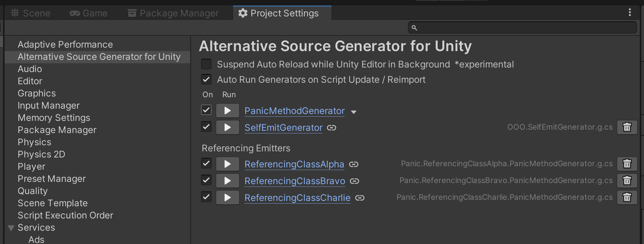Enable Suspend Auto Reload in Background checkbox
This screenshot has width=644, height=244.
point(206,64)
